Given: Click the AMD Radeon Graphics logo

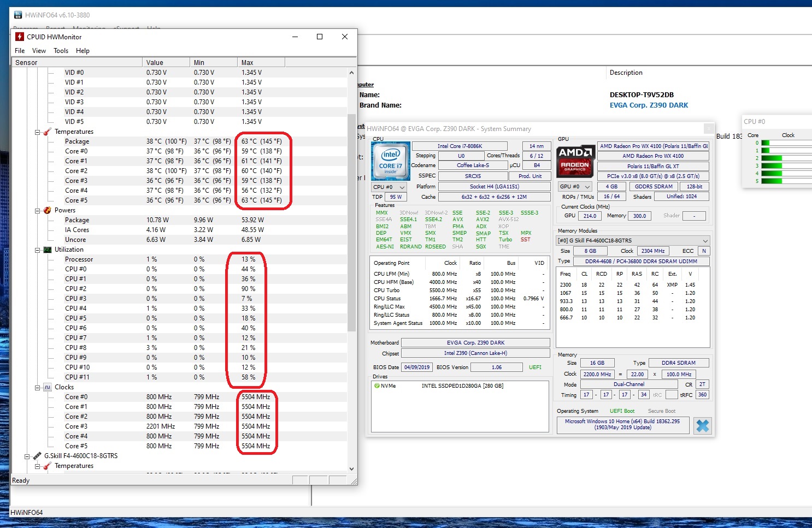Looking at the screenshot, I should [575, 161].
